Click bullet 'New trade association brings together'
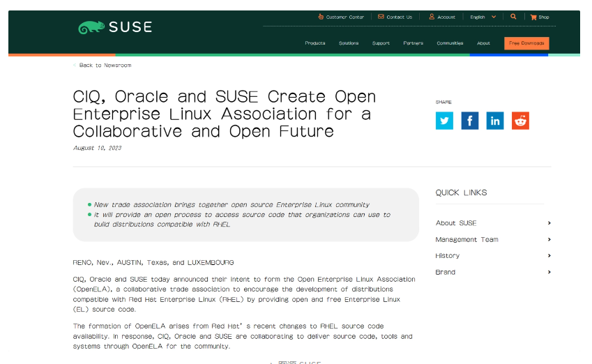This screenshot has width=592, height=364. pos(232,204)
